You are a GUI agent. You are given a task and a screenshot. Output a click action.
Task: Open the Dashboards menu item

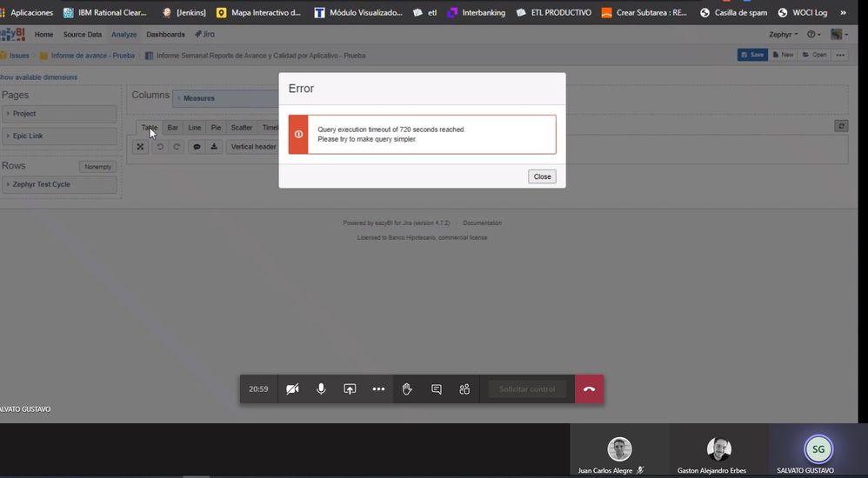pos(165,34)
